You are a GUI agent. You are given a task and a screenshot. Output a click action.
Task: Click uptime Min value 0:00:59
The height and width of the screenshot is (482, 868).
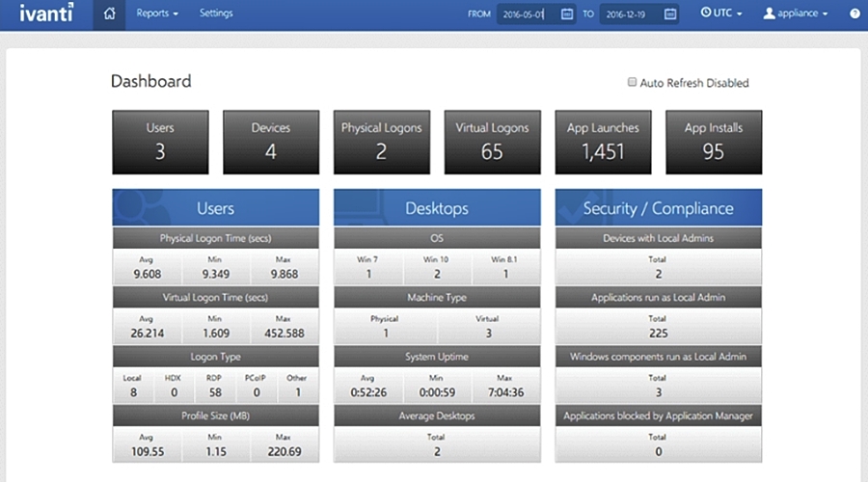coord(437,392)
